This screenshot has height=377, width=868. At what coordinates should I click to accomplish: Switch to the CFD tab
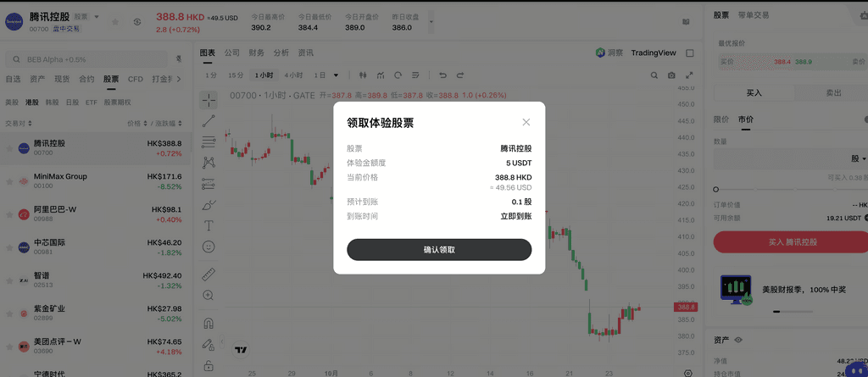pos(136,79)
